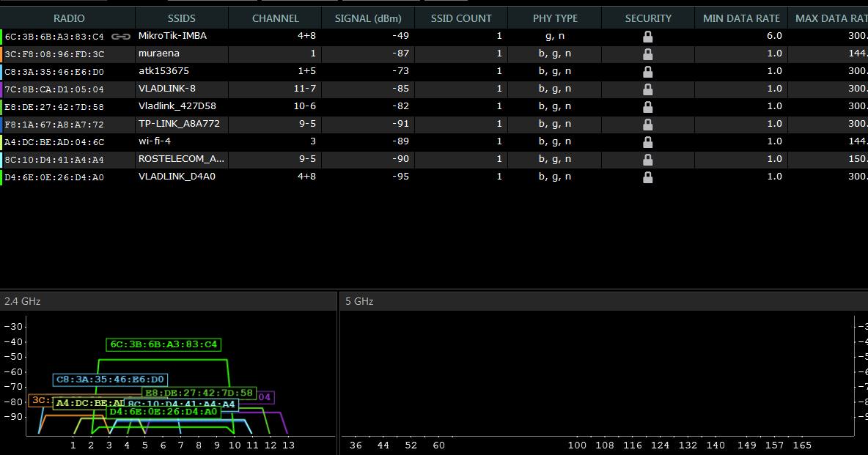Click the -95 signal value for VLADLINK_D4A0
This screenshot has height=455, width=868.
(x=400, y=177)
